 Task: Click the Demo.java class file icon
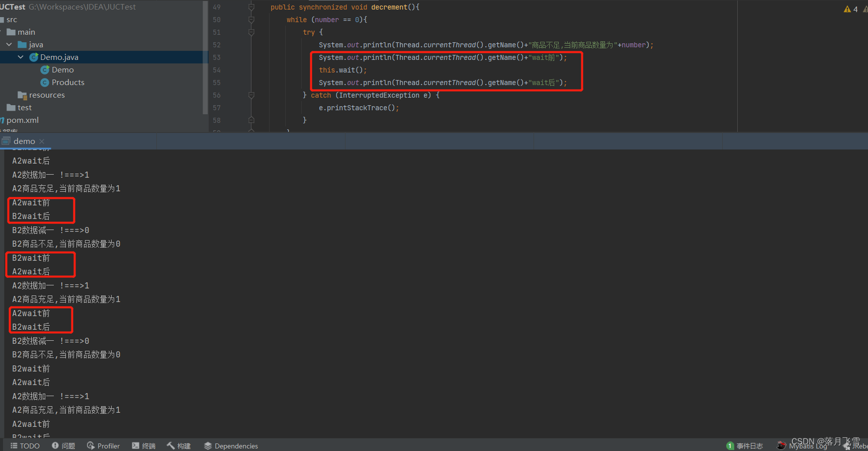[34, 57]
